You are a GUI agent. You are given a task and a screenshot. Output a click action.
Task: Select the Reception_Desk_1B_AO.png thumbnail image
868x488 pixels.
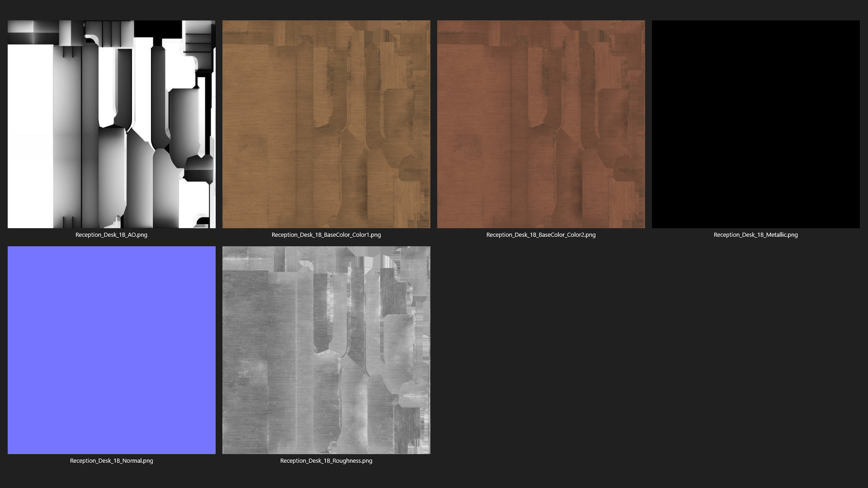tap(111, 124)
